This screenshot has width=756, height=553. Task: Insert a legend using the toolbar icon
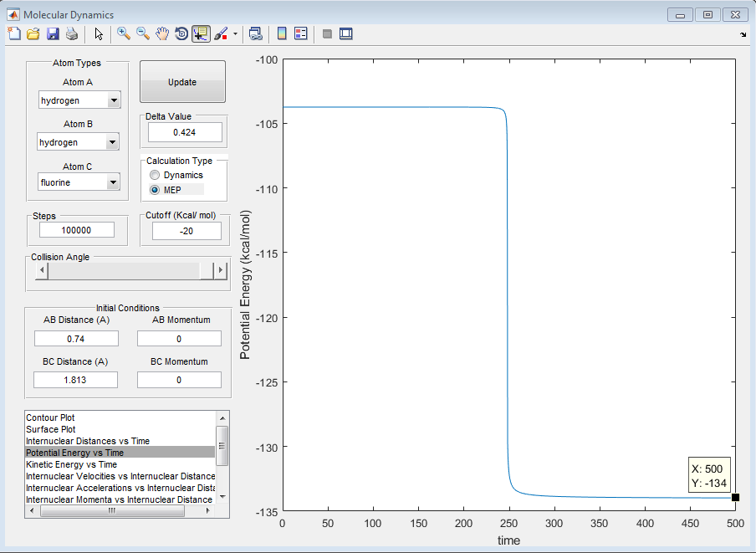pyautogui.click(x=301, y=33)
